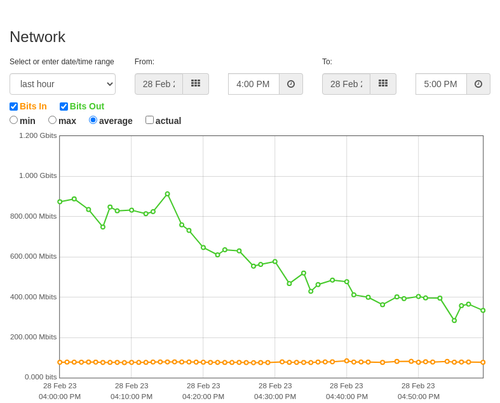Click the From time field '4:00 PM'
Image resolution: width=500 pixels, height=403 pixels.
254,84
